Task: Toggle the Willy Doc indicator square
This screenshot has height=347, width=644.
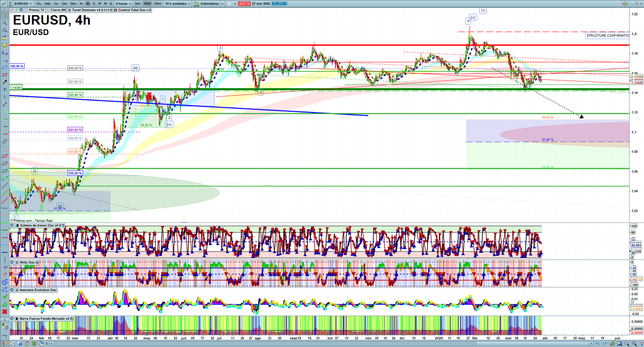Action: (17, 262)
